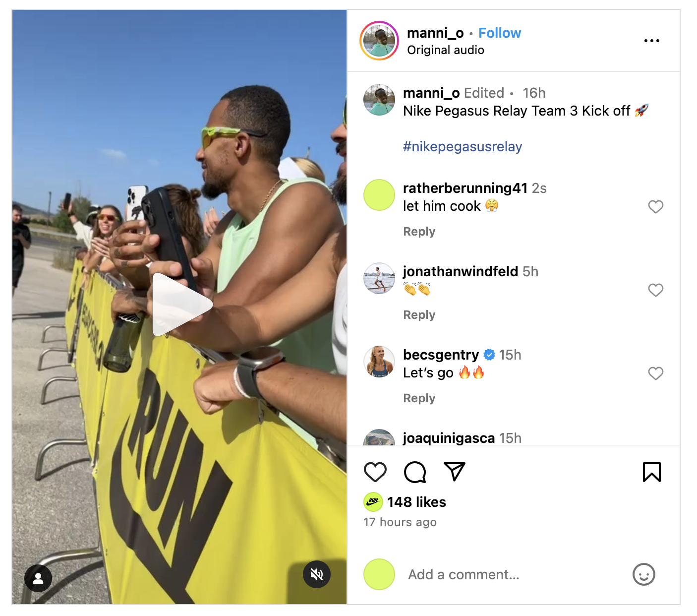Open the comment bubble icon

(x=415, y=472)
